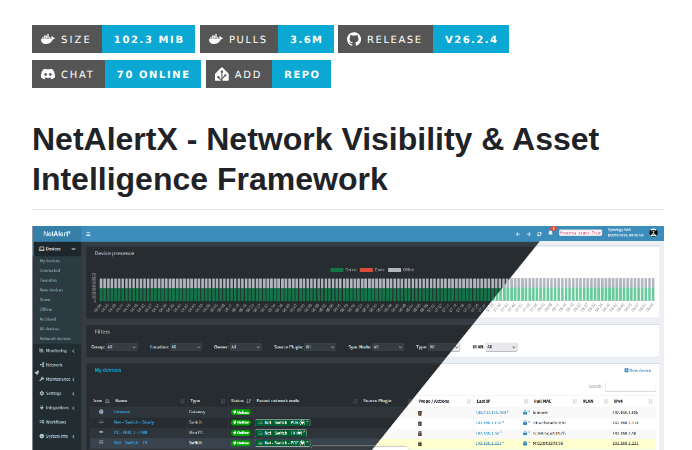Image resolution: width=692 pixels, height=450 pixels.
Task: Select 'All devices' in the sidebar submenu
Action: coord(49,329)
